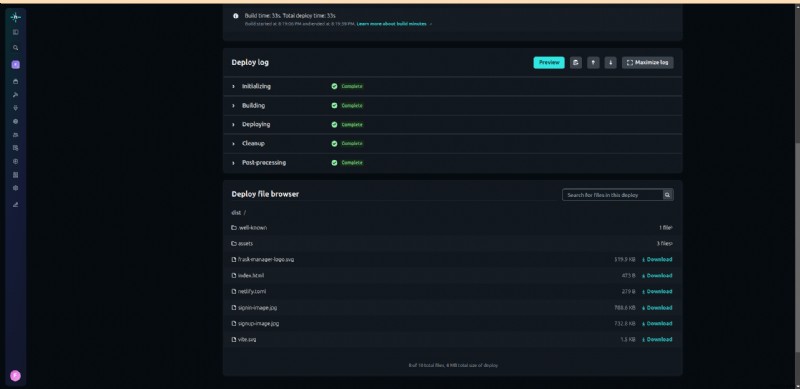The height and width of the screenshot is (389, 800).
Task: Click the .well-known folder icon
Action: pyautogui.click(x=234, y=228)
